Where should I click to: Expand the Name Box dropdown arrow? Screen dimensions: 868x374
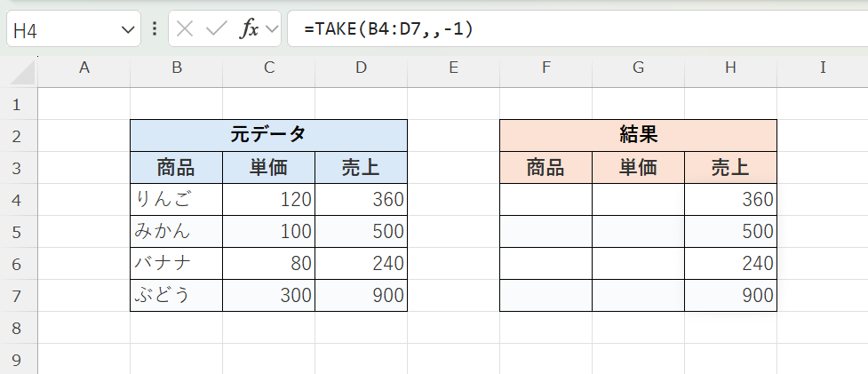click(125, 29)
